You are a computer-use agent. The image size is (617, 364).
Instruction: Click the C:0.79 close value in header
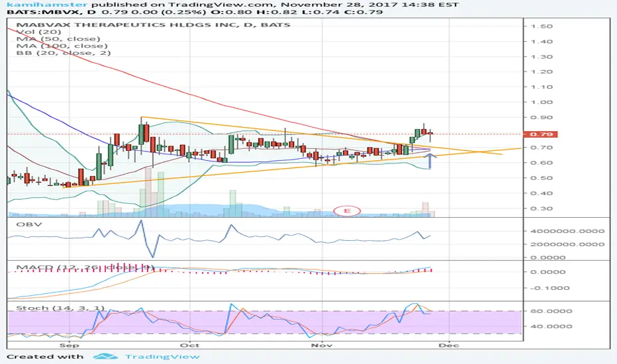coord(364,12)
